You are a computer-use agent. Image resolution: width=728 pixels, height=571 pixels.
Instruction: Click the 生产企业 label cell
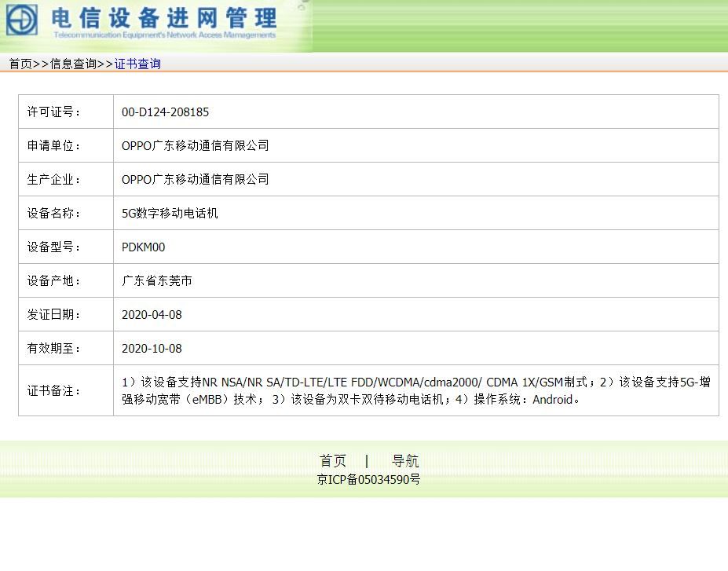(66, 180)
